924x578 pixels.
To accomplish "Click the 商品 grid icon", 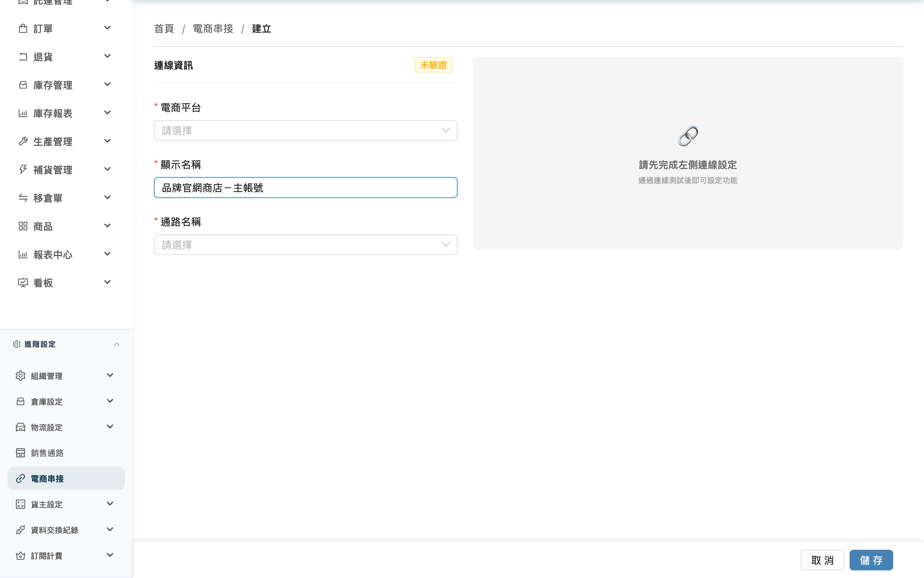I will pos(23,226).
